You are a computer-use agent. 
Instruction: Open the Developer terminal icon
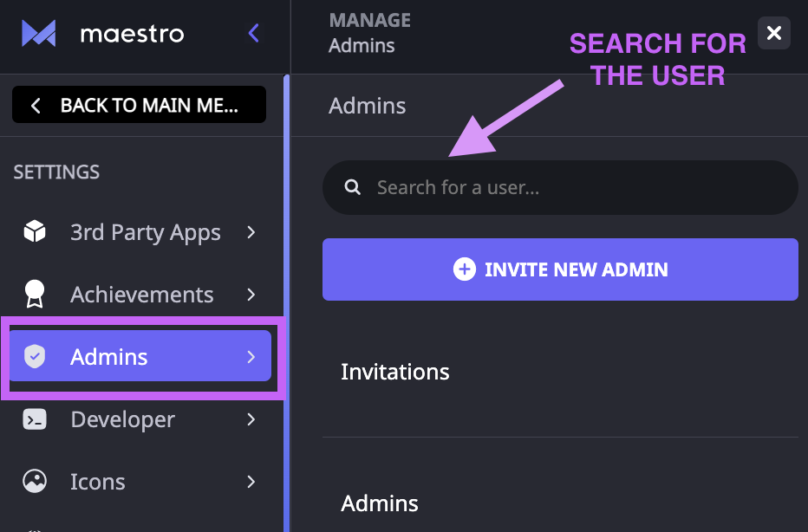pos(35,418)
